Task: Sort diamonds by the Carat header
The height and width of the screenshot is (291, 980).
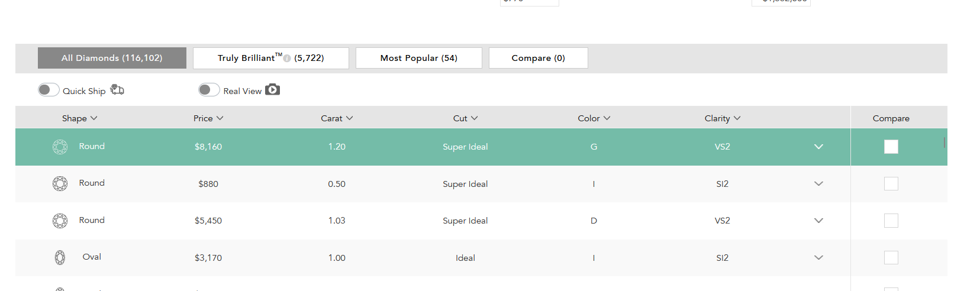Action: pos(336,118)
